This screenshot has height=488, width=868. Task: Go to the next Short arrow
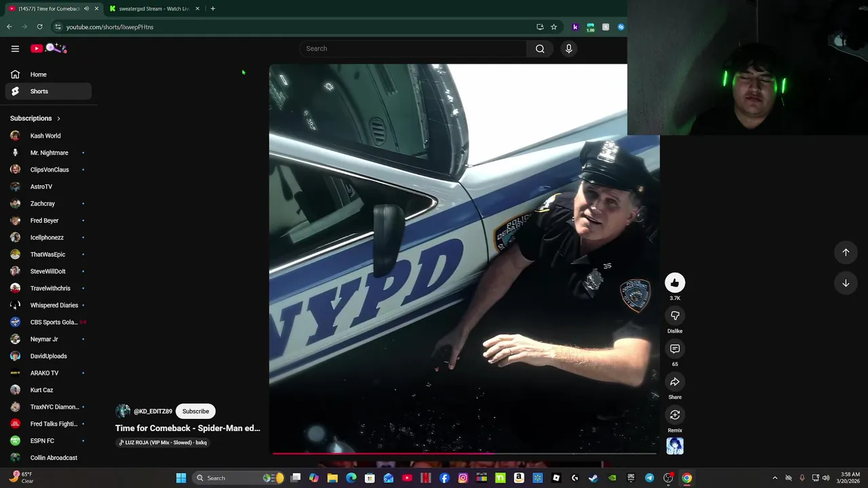pyautogui.click(x=846, y=283)
